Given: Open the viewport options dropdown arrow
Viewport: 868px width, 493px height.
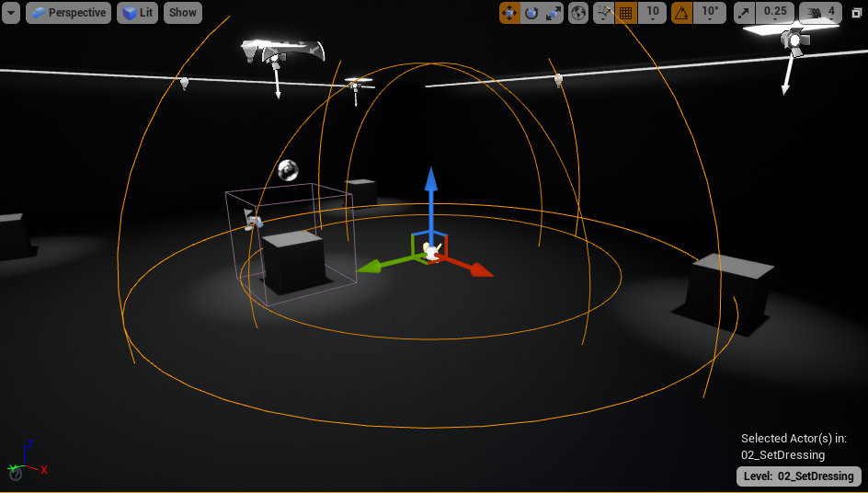Looking at the screenshot, I should tap(10, 12).
